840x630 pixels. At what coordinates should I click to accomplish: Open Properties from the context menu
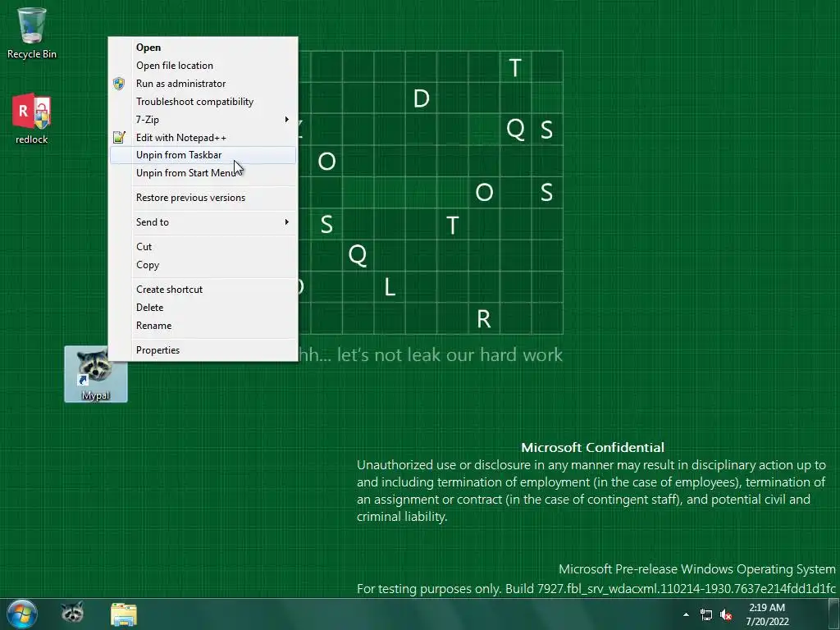tap(203, 350)
